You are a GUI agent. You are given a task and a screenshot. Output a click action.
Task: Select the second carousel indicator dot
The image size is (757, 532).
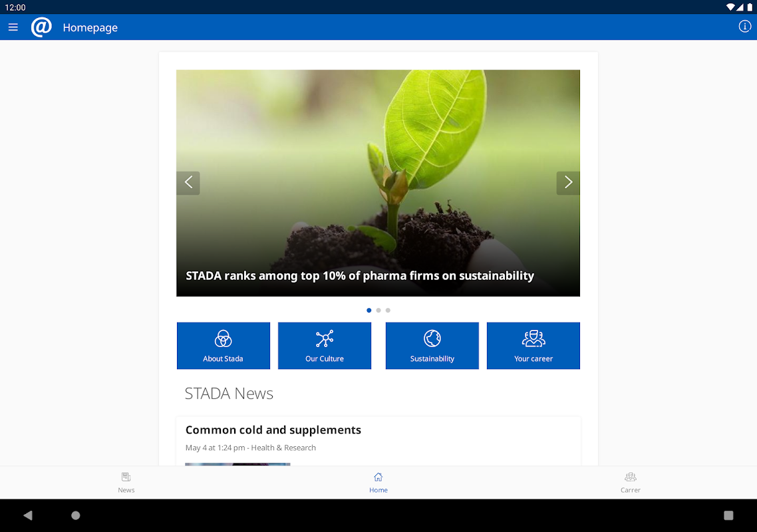pos(378,311)
